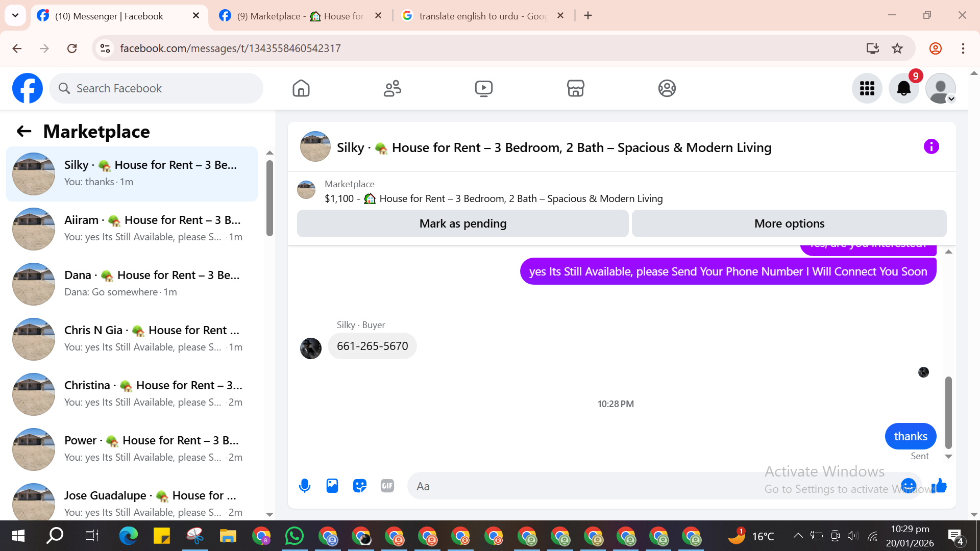This screenshot has height=551, width=980.
Task: Open the Windows notification center
Action: tap(955, 536)
